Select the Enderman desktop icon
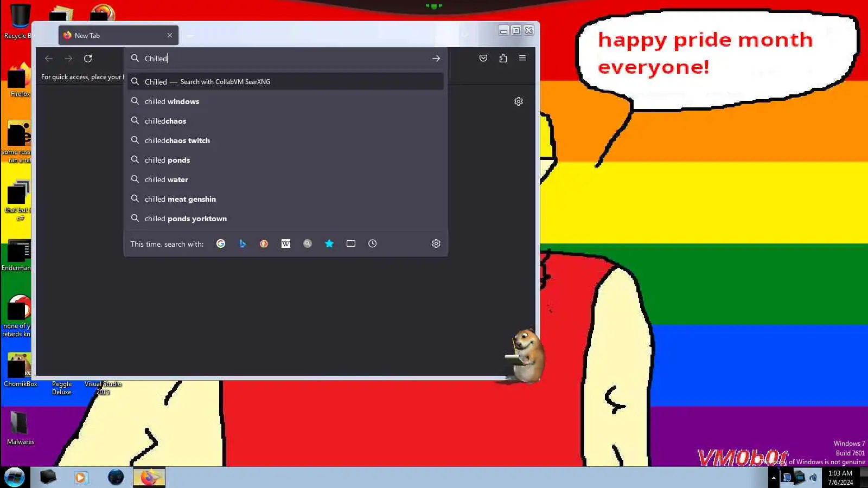868x488 pixels. pos(17,255)
